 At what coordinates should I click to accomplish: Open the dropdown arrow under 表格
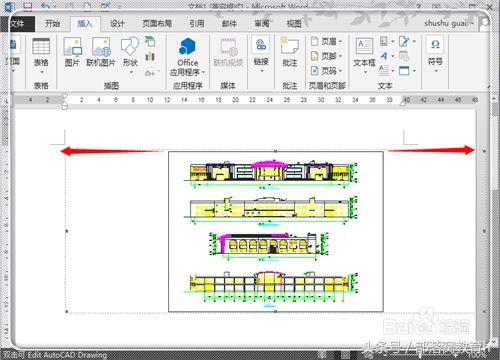[x=42, y=72]
